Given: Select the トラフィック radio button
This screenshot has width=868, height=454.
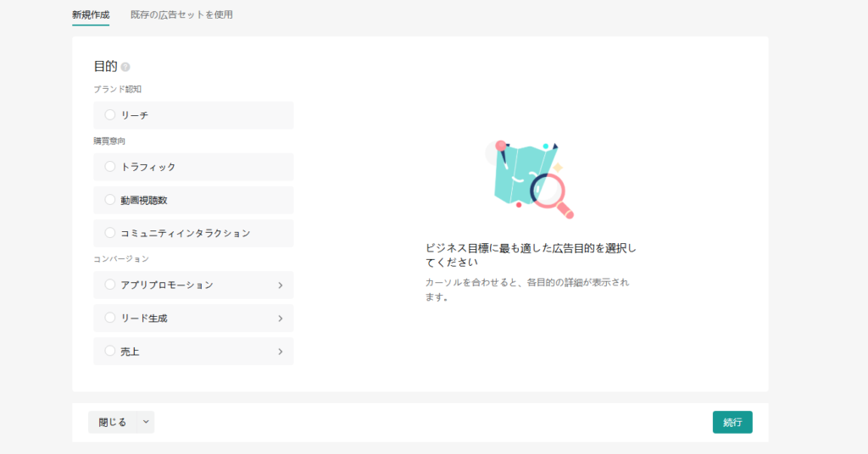Looking at the screenshot, I should pos(110,167).
